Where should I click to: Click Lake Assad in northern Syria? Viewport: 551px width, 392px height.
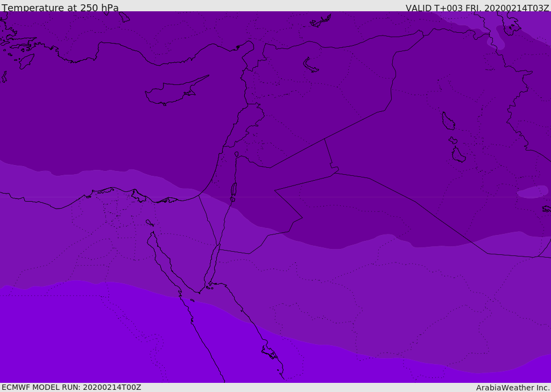[311, 66]
